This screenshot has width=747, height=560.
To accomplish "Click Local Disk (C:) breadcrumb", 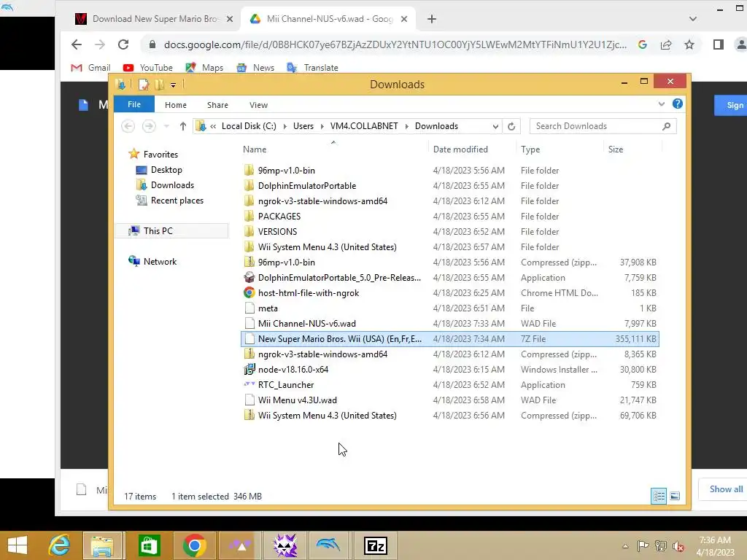I will (249, 126).
